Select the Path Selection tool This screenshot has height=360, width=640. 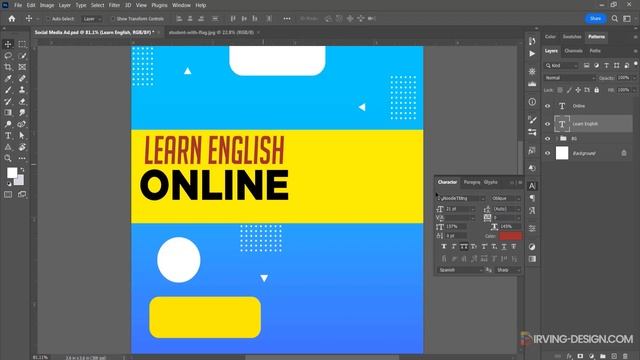click(x=22, y=136)
